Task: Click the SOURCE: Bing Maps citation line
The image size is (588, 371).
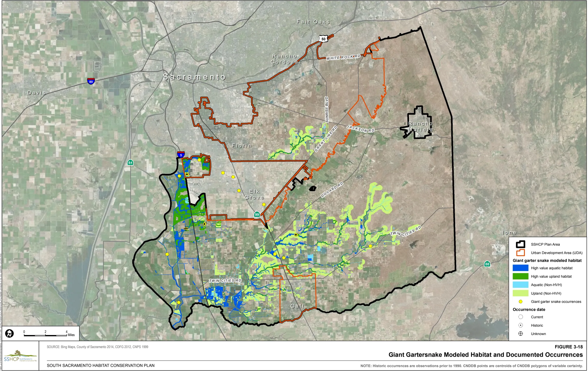Action: [x=97, y=347]
